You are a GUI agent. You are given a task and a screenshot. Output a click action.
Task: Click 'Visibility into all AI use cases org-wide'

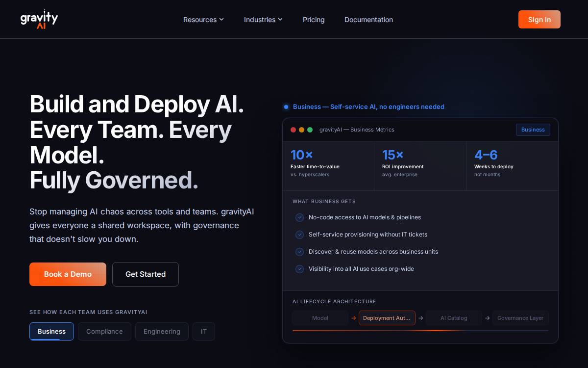coord(361,269)
